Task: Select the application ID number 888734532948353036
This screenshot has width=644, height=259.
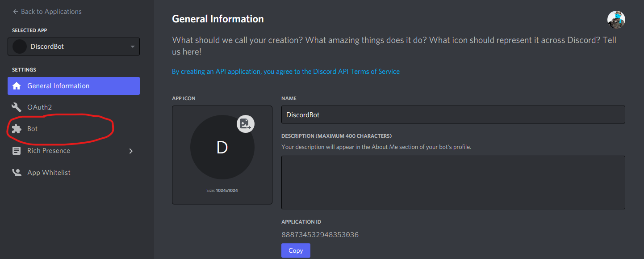Action: coord(320,235)
